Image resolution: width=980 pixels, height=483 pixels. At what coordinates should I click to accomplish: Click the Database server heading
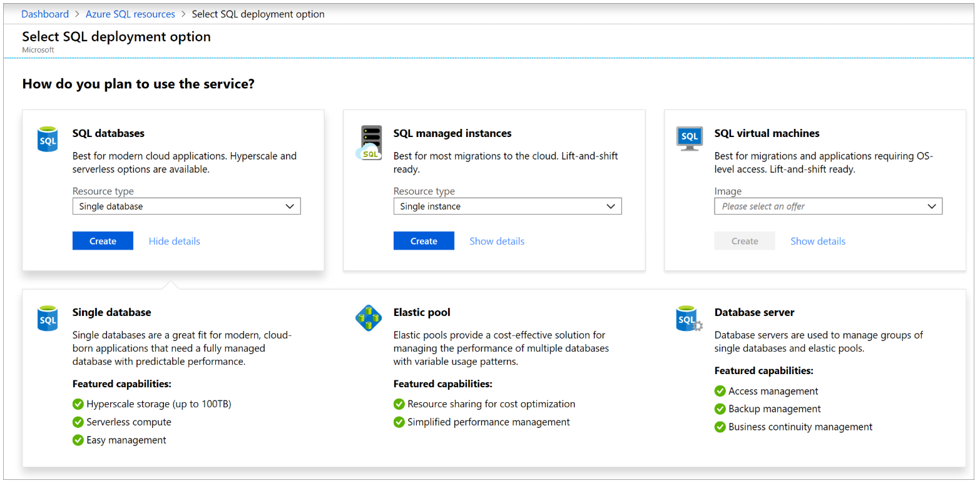pyautogui.click(x=754, y=312)
